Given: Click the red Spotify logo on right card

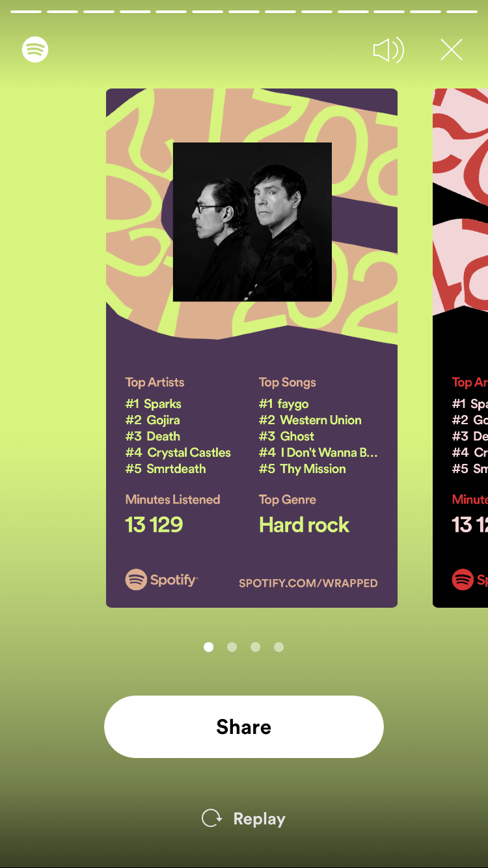Looking at the screenshot, I should [x=463, y=579].
